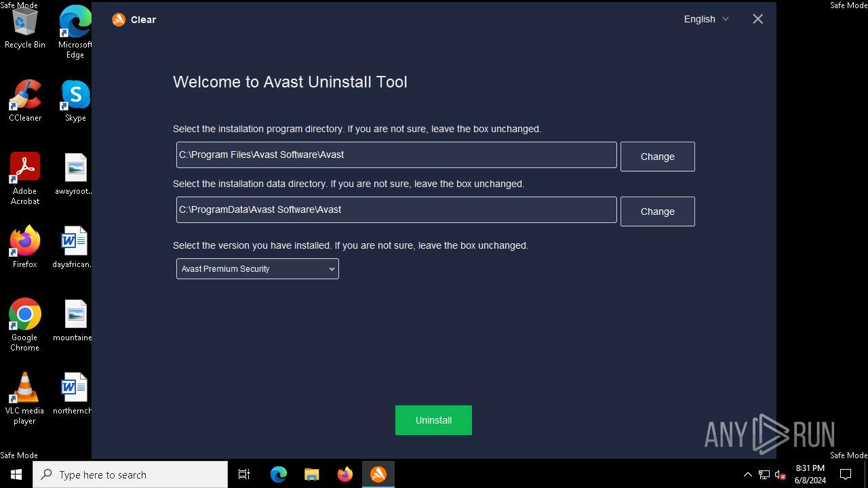The width and height of the screenshot is (868, 488).
Task: Select the dayafrican Word document icon
Action: coord(73,247)
